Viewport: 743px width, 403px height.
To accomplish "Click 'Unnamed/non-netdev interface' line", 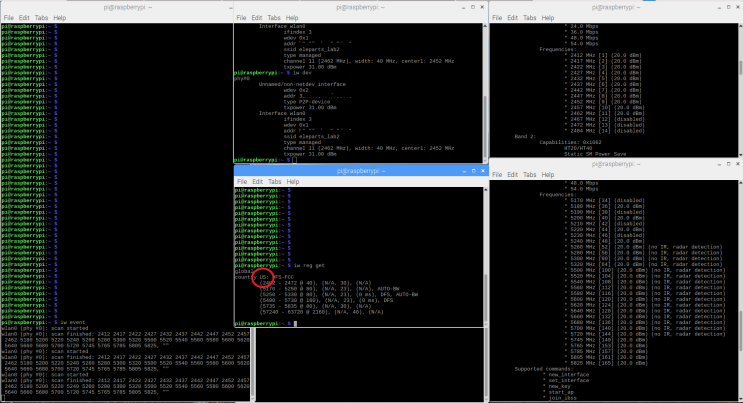I will pyautogui.click(x=302, y=84).
